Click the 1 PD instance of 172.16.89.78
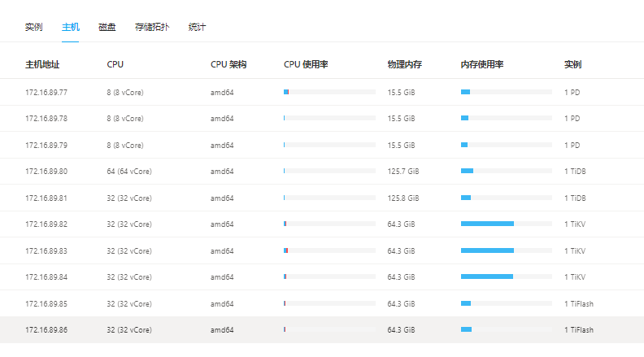 (572, 119)
